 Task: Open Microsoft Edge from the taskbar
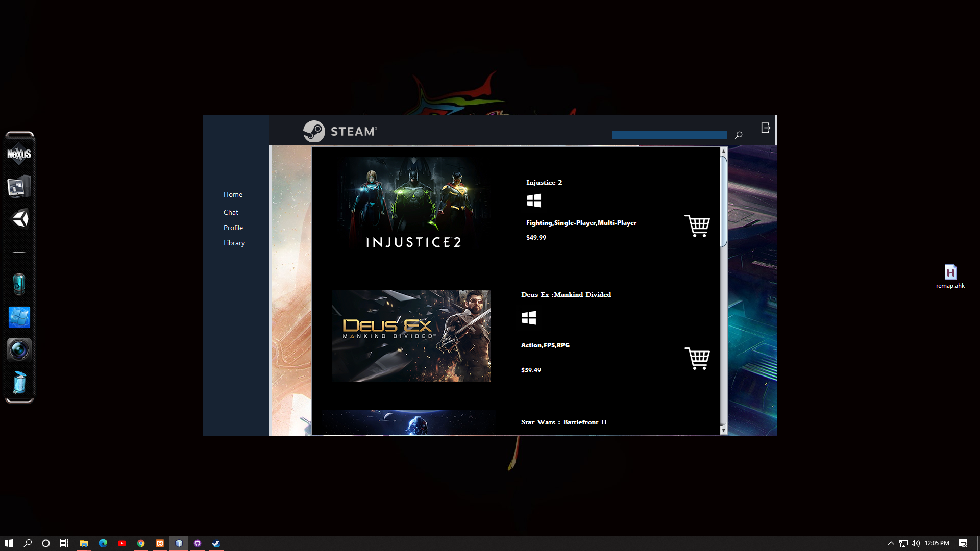[103, 543]
